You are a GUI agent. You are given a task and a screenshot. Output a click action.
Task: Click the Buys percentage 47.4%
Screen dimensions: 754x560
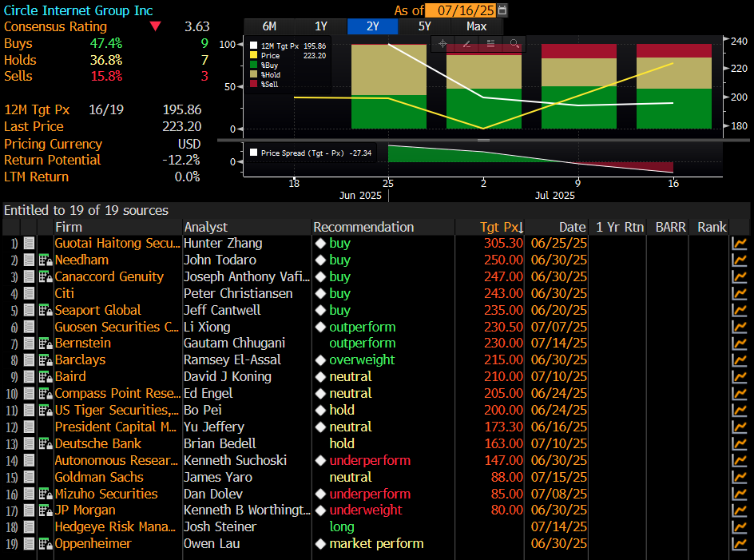click(106, 43)
